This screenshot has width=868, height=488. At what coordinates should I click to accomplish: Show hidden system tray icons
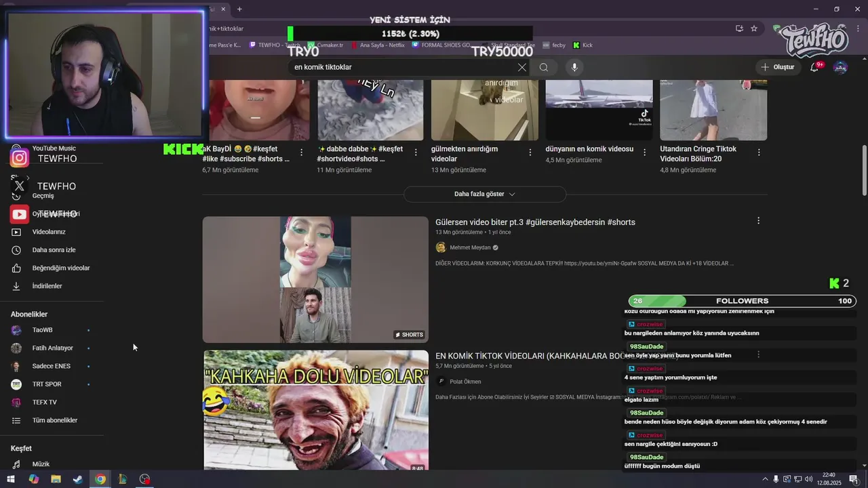coord(766,479)
